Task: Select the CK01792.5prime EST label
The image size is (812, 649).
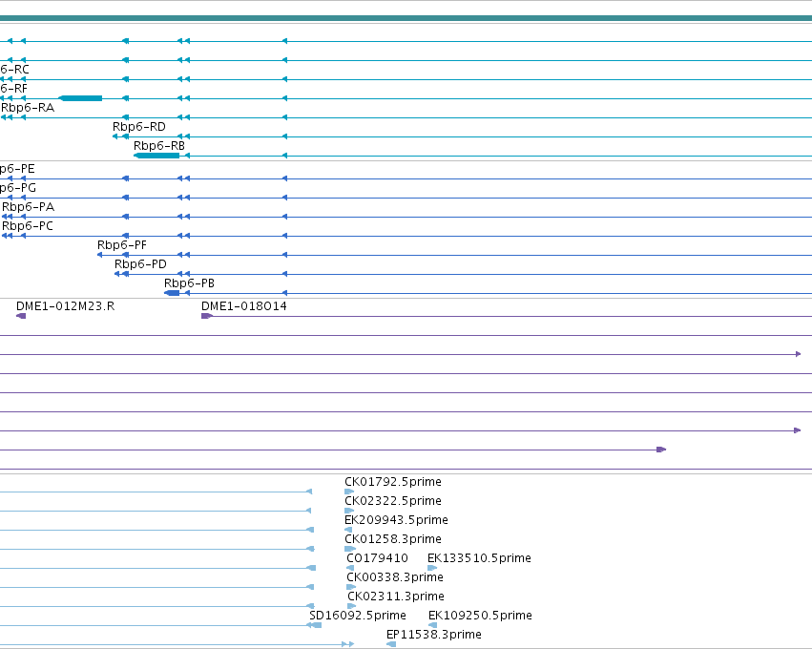Action: click(393, 482)
